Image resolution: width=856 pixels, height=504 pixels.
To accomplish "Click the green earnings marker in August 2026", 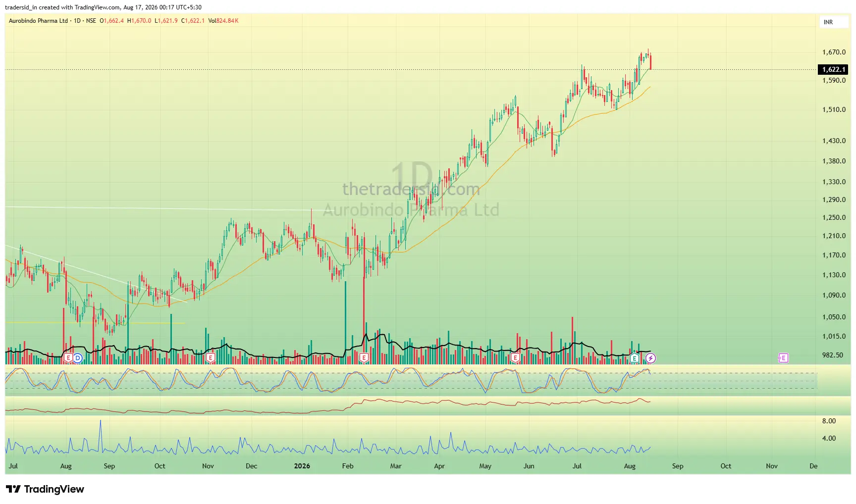I will [x=635, y=357].
